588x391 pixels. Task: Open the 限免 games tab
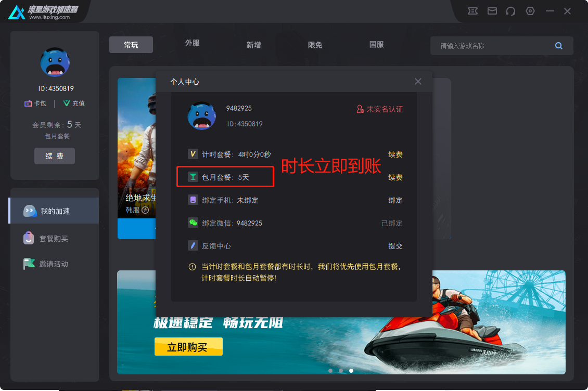[314, 44]
